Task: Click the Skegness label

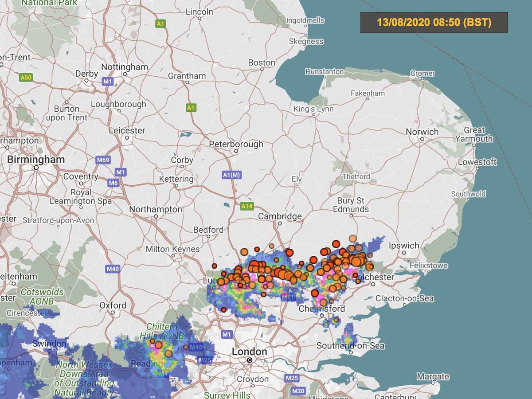Action: (306, 41)
